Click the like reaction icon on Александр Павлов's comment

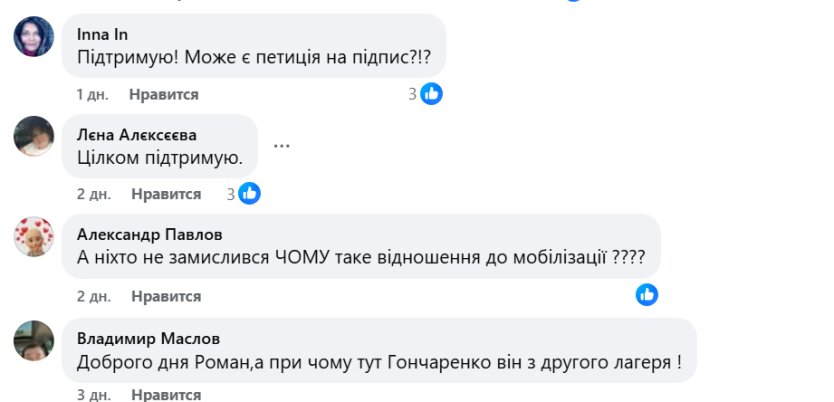(x=647, y=295)
